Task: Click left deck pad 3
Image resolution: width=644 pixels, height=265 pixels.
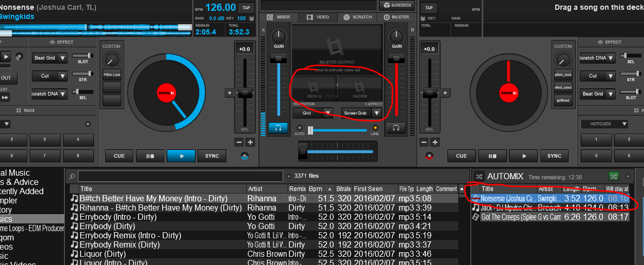Action: pyautogui.click(x=45, y=139)
